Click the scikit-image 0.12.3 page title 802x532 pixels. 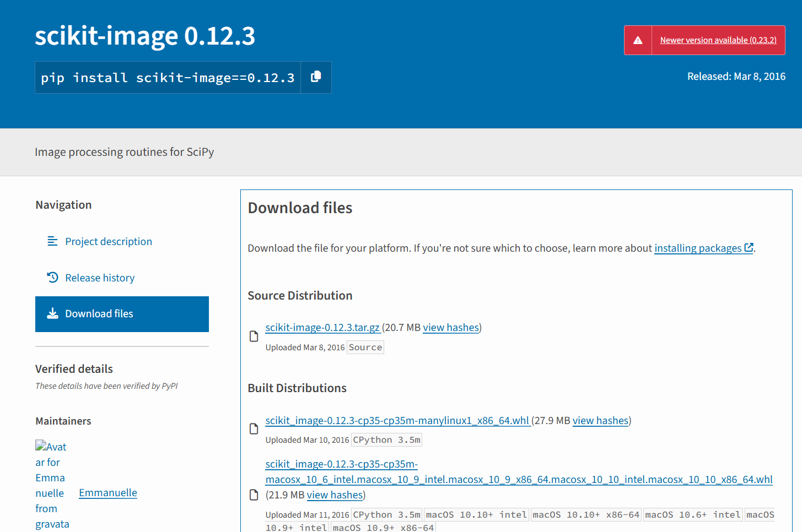tap(145, 36)
